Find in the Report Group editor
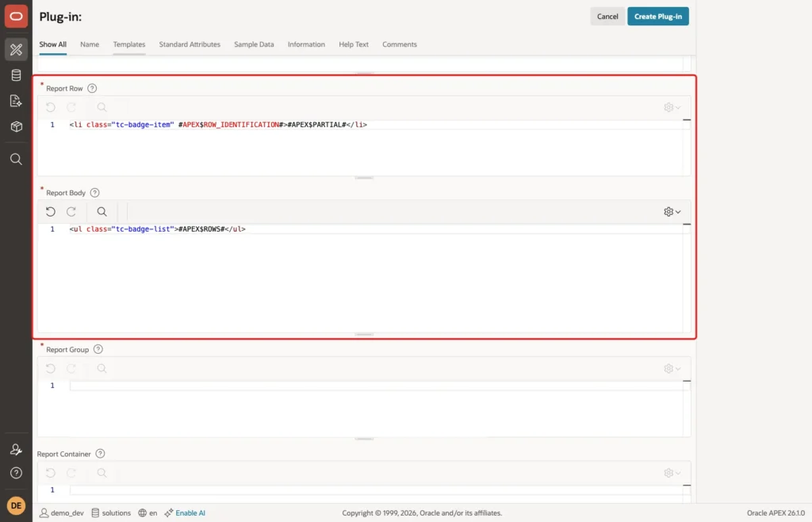This screenshot has height=522, width=812. [102, 369]
